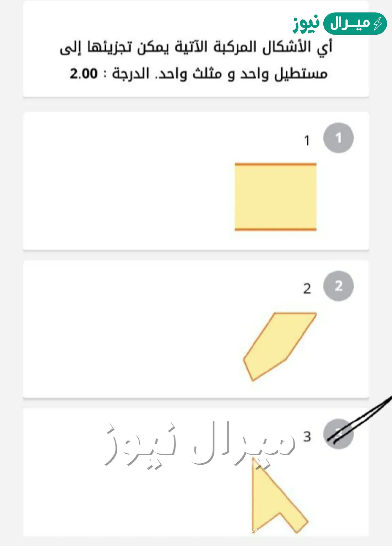
Task: Expand the option 3 answer card
Action: coord(196,474)
